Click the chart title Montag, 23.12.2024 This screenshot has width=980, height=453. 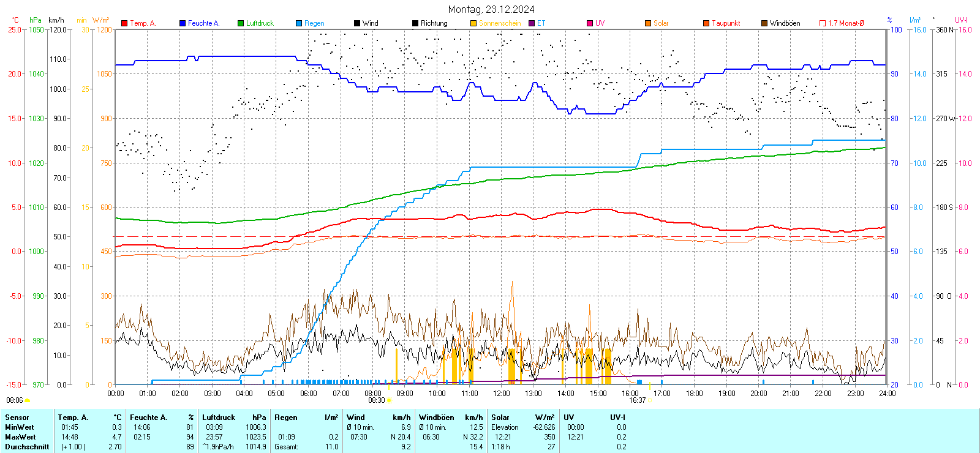(491, 9)
